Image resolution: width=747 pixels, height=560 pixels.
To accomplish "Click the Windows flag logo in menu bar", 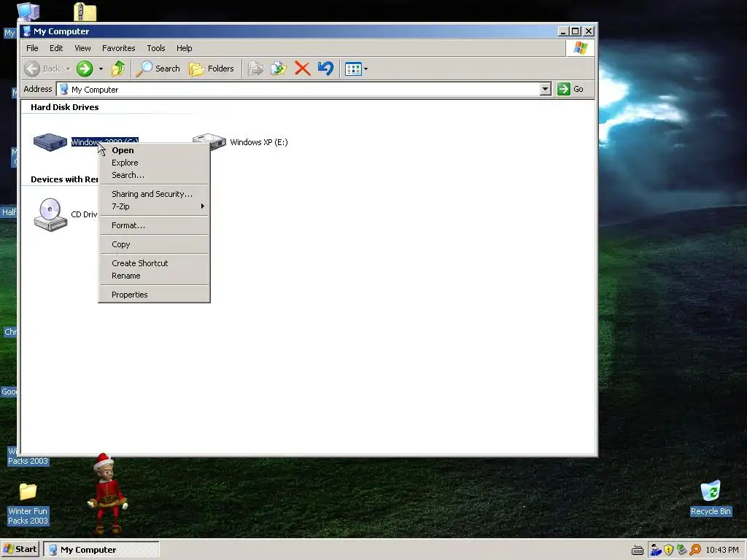I will click(x=580, y=47).
